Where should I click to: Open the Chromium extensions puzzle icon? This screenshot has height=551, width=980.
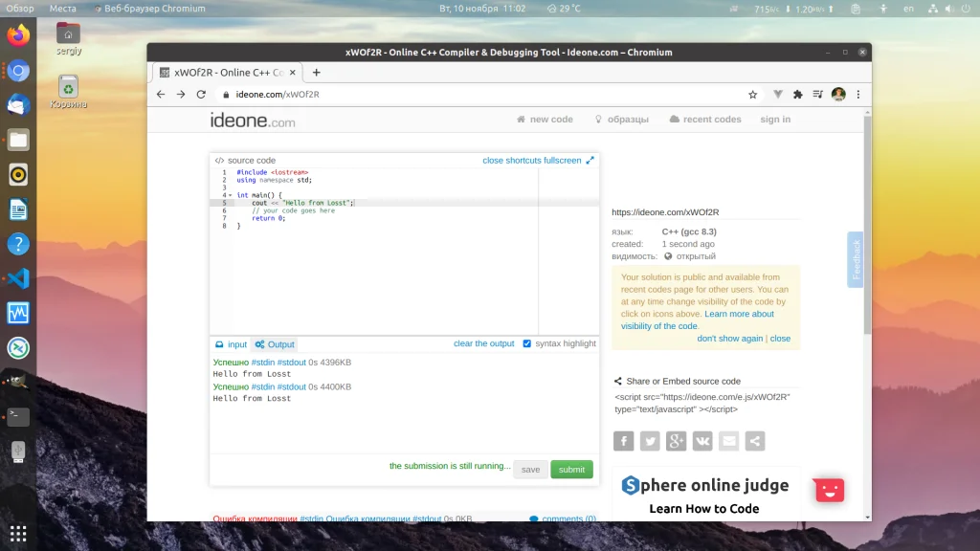798,95
